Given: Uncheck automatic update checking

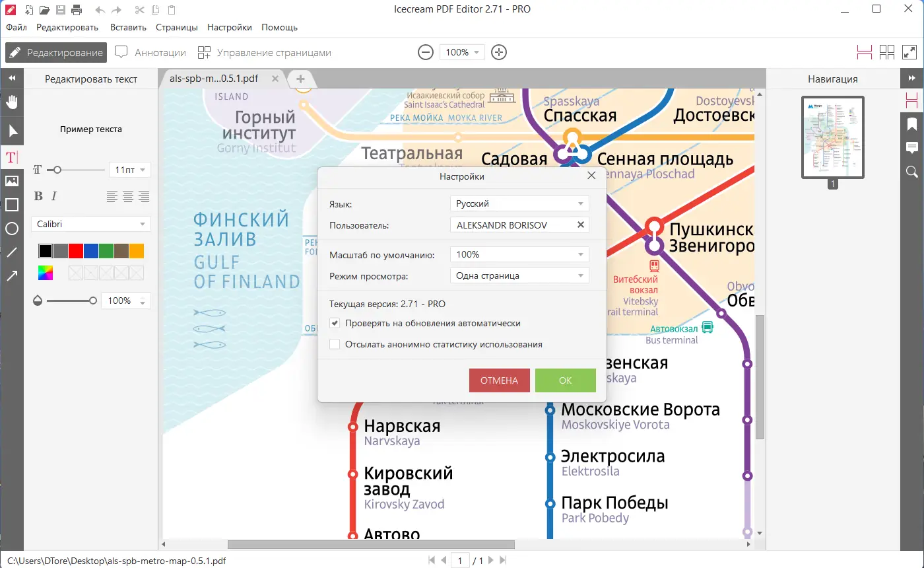Looking at the screenshot, I should click(335, 323).
